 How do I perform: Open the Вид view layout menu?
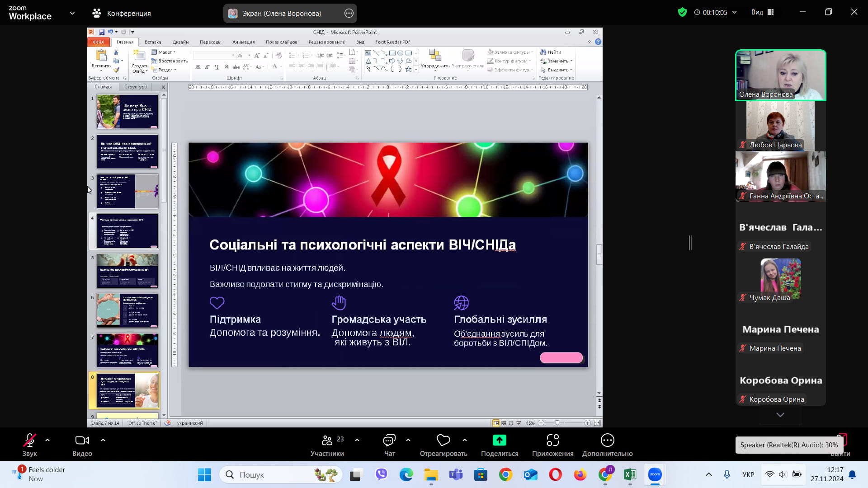[762, 12]
